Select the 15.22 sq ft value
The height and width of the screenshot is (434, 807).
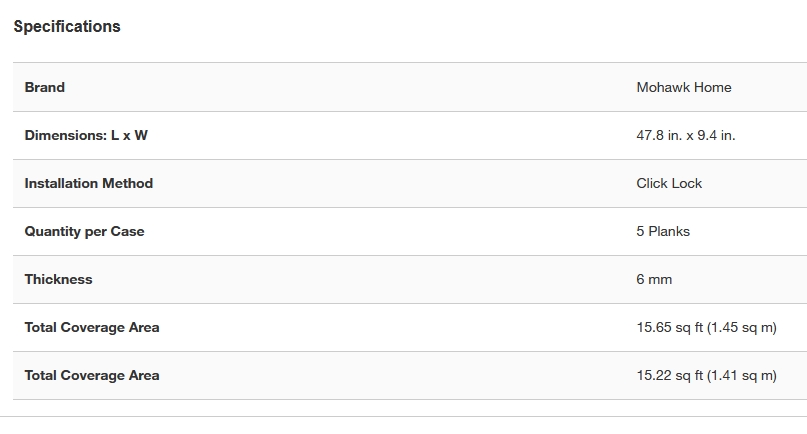click(x=669, y=375)
